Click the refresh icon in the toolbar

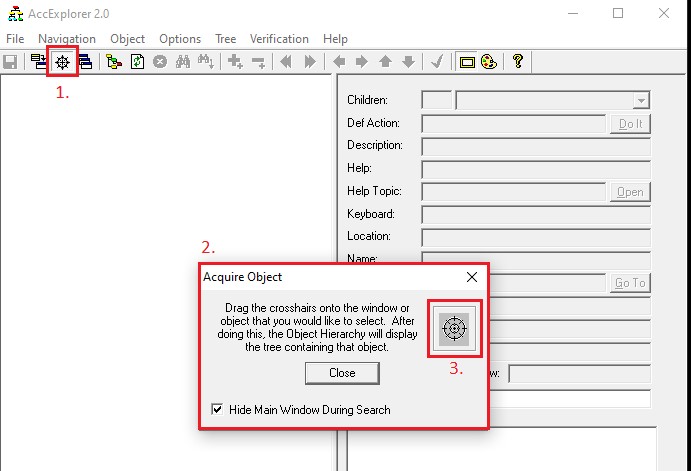[137, 62]
